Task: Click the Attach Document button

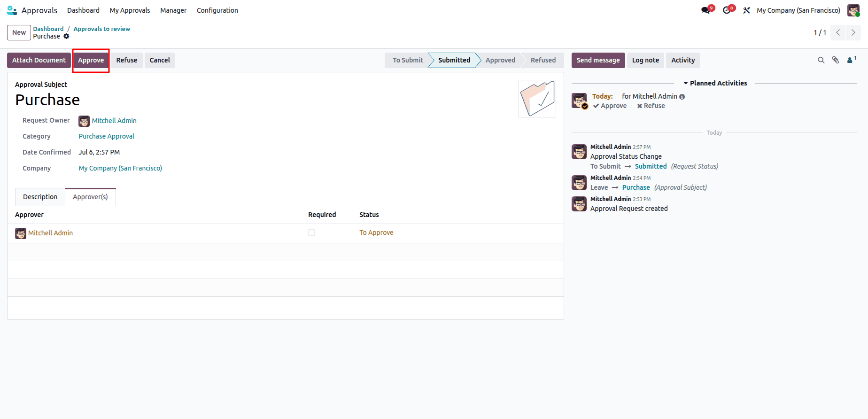Action: pos(39,60)
